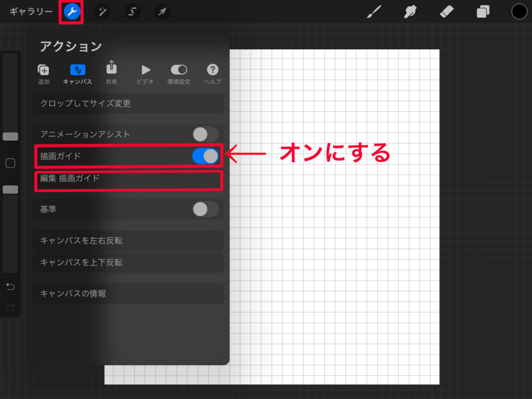Click the brush size slider handle

point(10,137)
